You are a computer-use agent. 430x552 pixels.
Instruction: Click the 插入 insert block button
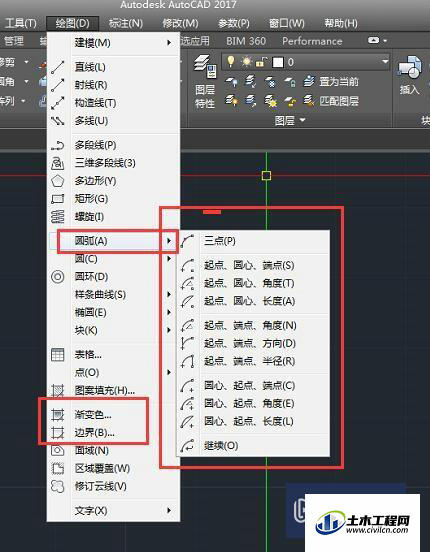coord(409,75)
